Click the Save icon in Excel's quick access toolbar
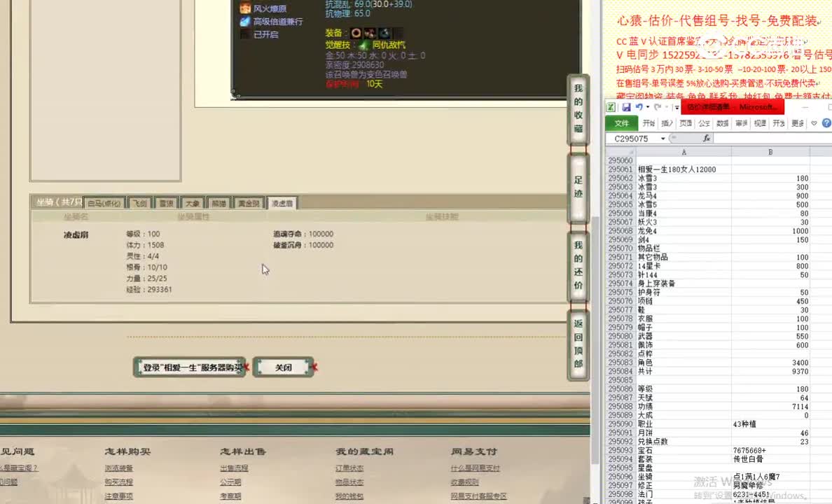The width and height of the screenshot is (832, 504). click(x=628, y=106)
